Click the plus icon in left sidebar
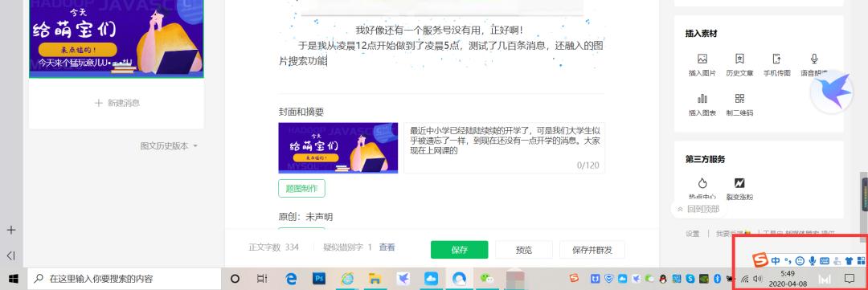Image resolution: width=868 pixels, height=290 pixels. [x=10, y=230]
